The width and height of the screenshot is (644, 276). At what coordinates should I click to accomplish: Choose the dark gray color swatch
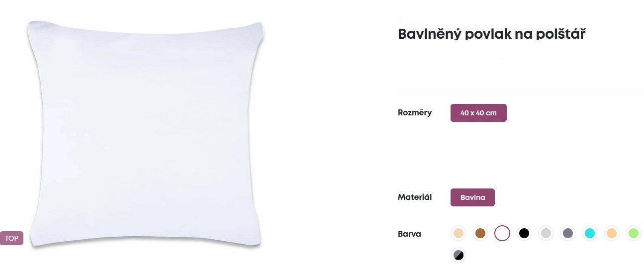pyautogui.click(x=567, y=233)
